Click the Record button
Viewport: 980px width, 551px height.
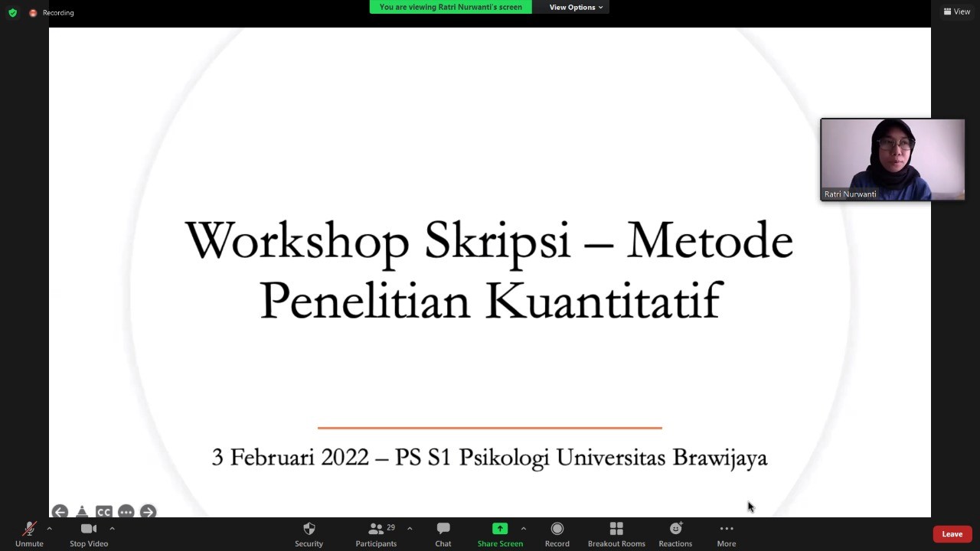coord(557,534)
